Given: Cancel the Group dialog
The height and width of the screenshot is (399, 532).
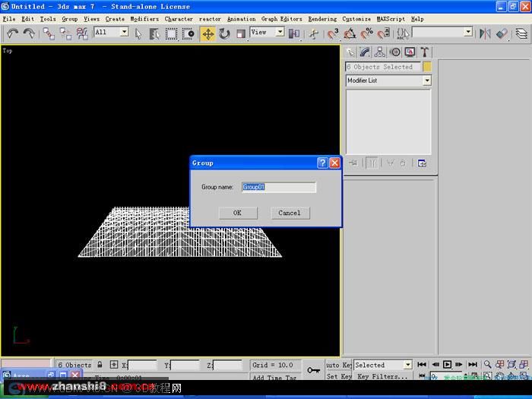Looking at the screenshot, I should coord(290,213).
